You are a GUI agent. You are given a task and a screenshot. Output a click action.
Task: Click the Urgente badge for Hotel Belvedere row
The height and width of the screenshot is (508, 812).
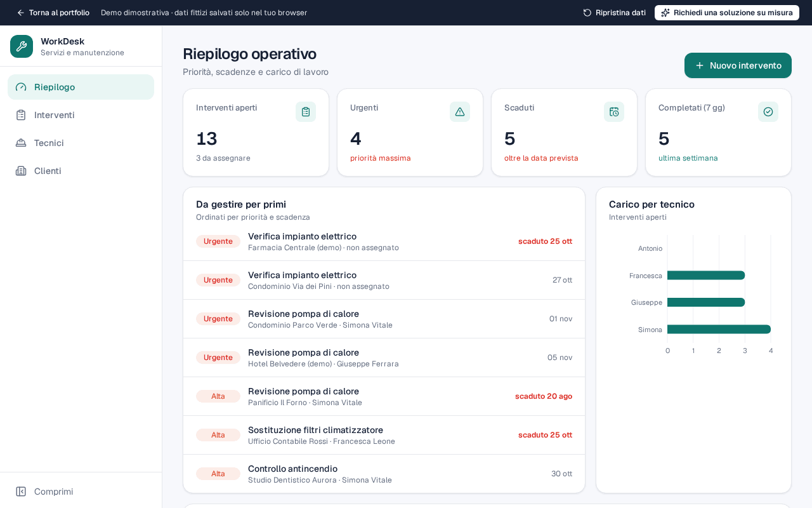tap(218, 358)
